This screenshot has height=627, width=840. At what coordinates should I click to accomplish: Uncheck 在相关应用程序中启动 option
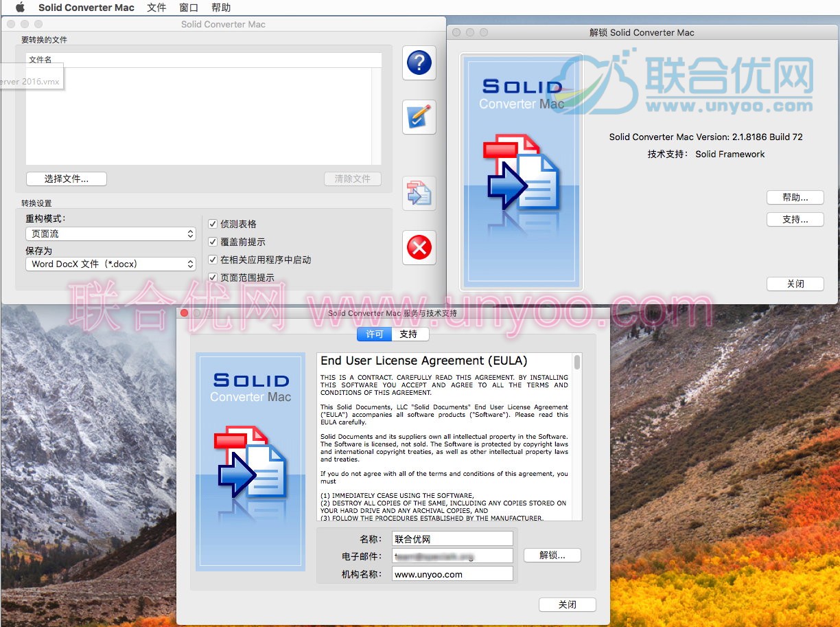pos(213,260)
